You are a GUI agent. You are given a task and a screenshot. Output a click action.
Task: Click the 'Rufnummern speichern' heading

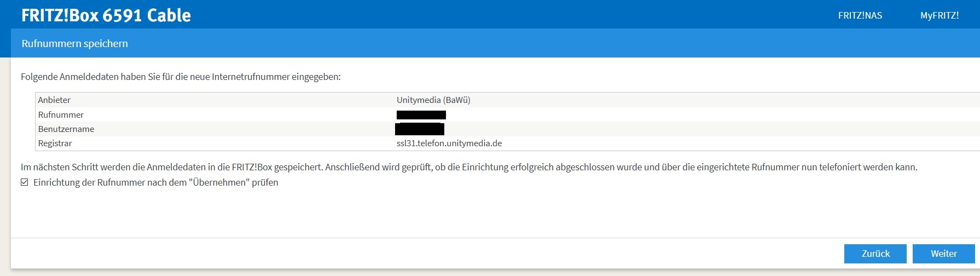75,43
